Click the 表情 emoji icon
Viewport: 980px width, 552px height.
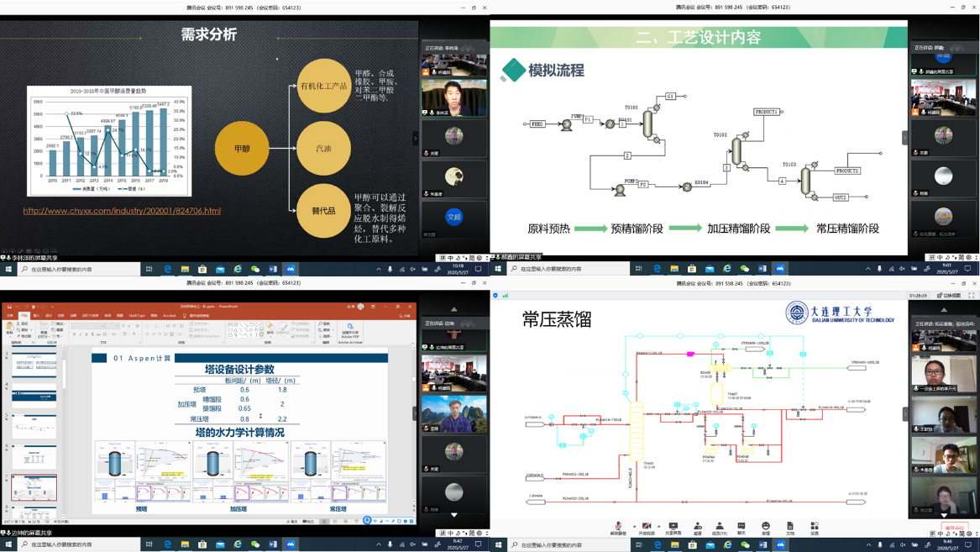765,526
